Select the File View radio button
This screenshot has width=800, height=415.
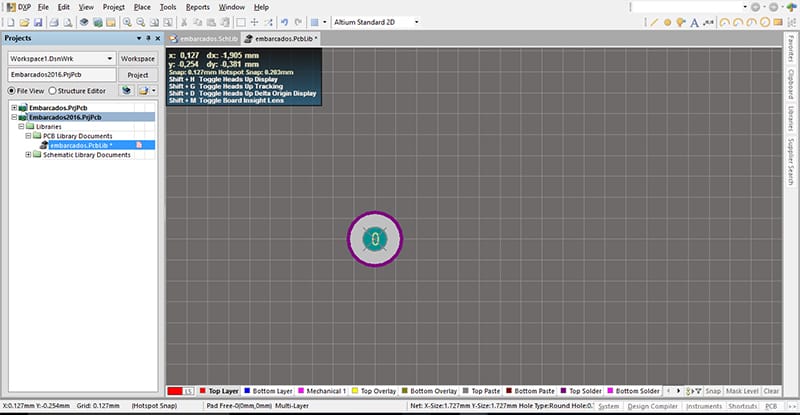pos(13,90)
